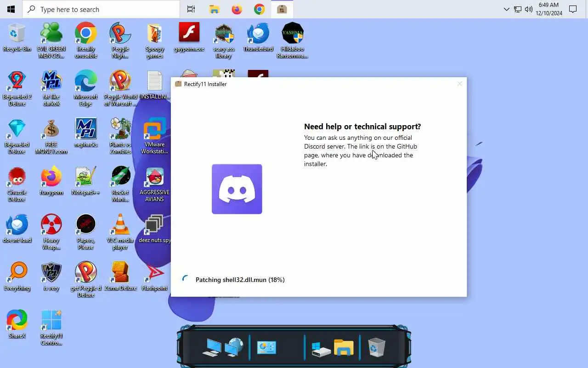The height and width of the screenshot is (368, 588).
Task: Click the Discord logo in the installer
Action: 237,189
